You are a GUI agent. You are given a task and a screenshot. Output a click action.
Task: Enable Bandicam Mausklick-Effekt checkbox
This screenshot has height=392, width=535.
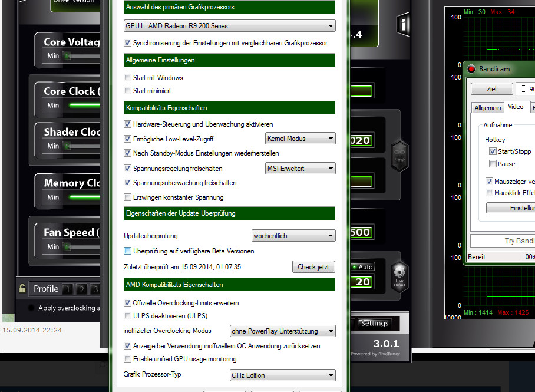pyautogui.click(x=489, y=193)
